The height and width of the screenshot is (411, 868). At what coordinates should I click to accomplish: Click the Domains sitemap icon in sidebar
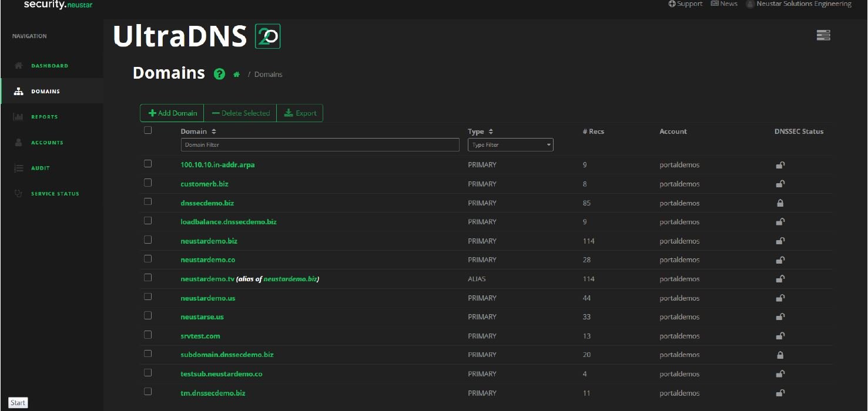click(18, 92)
